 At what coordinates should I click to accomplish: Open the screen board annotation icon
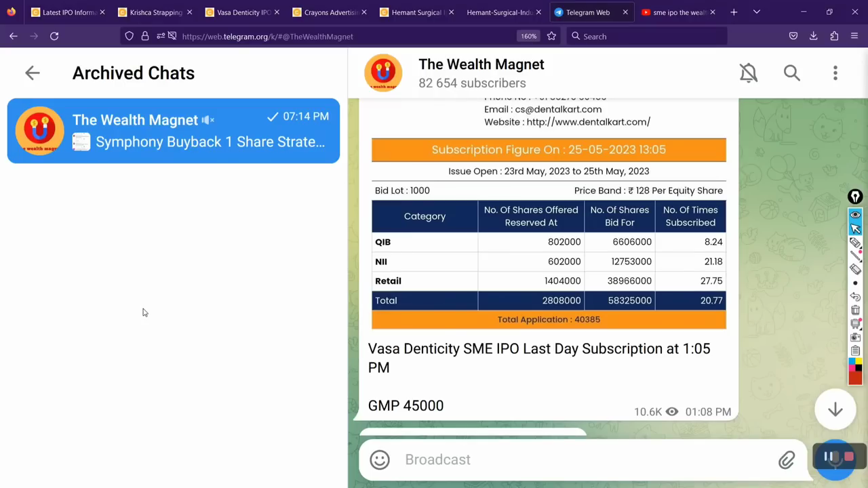855,323
